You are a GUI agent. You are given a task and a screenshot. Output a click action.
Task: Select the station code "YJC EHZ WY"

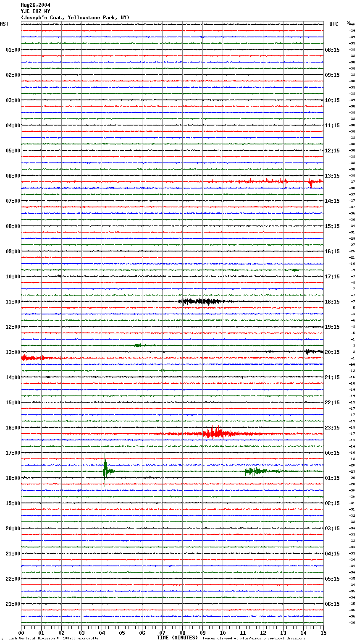coord(35,11)
